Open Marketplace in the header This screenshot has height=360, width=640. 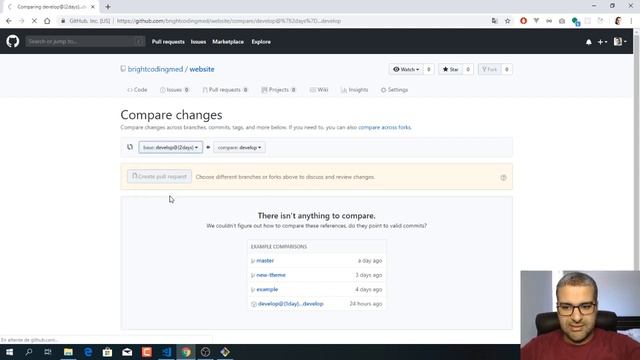[x=228, y=42]
